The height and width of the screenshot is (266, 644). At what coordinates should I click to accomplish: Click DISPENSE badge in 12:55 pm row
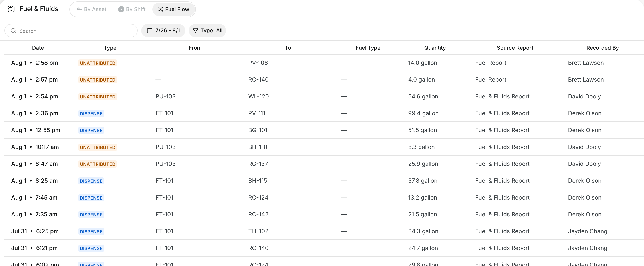click(x=91, y=131)
